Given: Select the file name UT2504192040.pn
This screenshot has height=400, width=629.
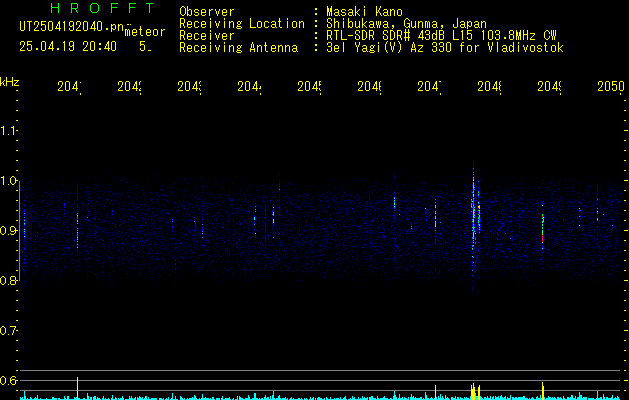Looking at the screenshot, I should click(x=71, y=27).
